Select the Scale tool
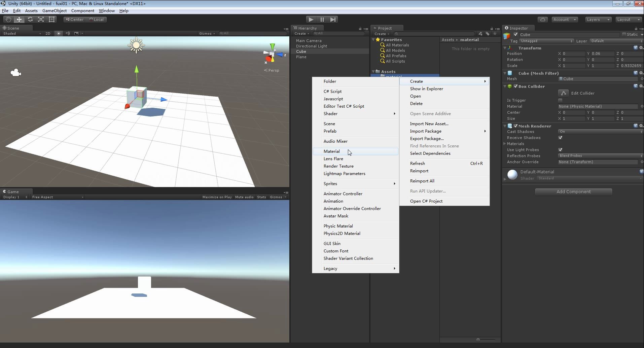The image size is (644, 348). point(41,19)
